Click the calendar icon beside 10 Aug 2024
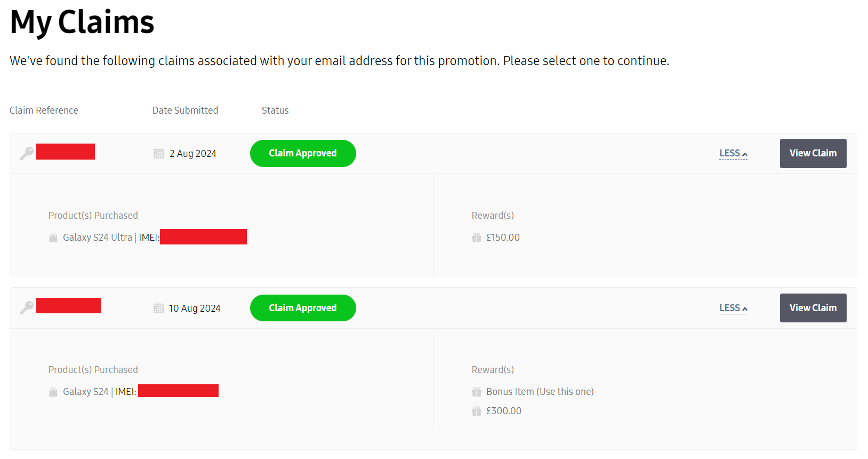The height and width of the screenshot is (459, 868). pyautogui.click(x=158, y=308)
